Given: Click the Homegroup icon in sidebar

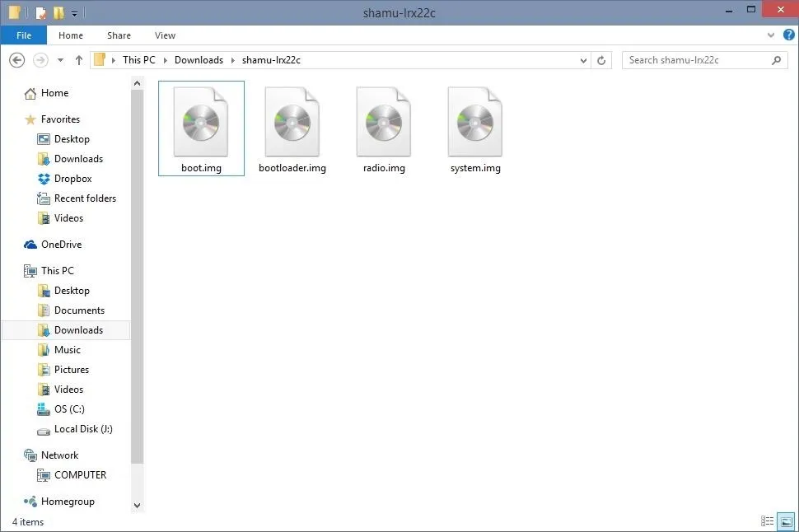Looking at the screenshot, I should [x=30, y=502].
